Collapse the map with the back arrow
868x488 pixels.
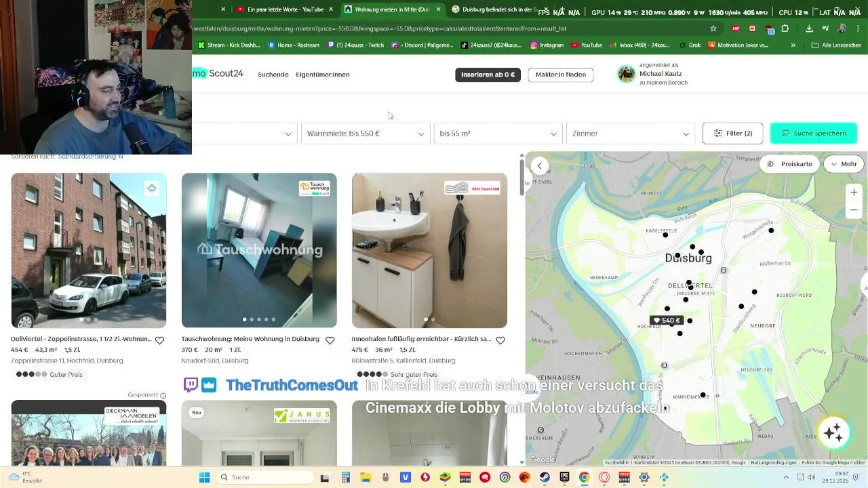tap(539, 165)
